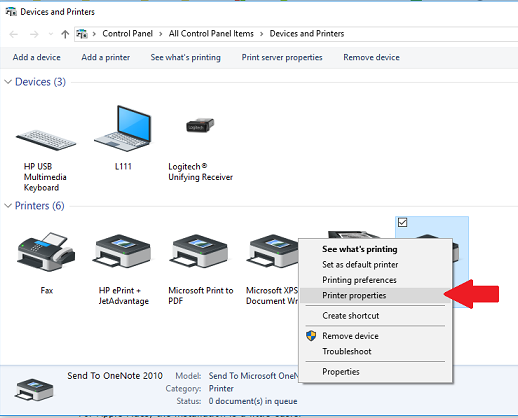Open the recent locations dropdown arrow
518x418 pixels.
coord(51,34)
